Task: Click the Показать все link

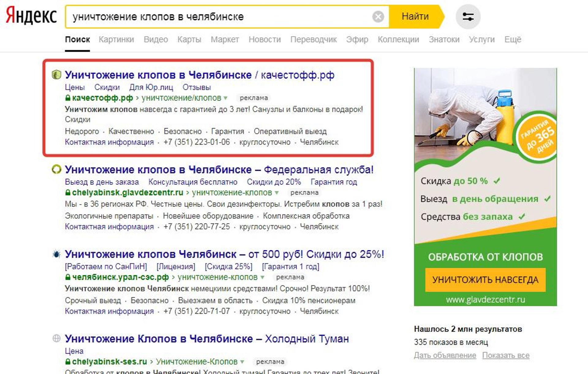Action: (506, 355)
